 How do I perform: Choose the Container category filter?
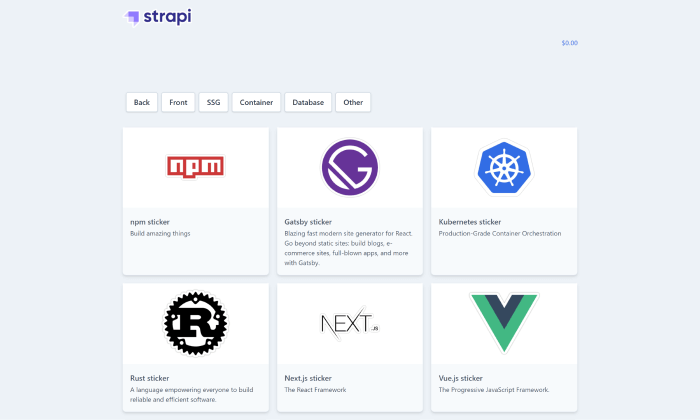coord(256,102)
